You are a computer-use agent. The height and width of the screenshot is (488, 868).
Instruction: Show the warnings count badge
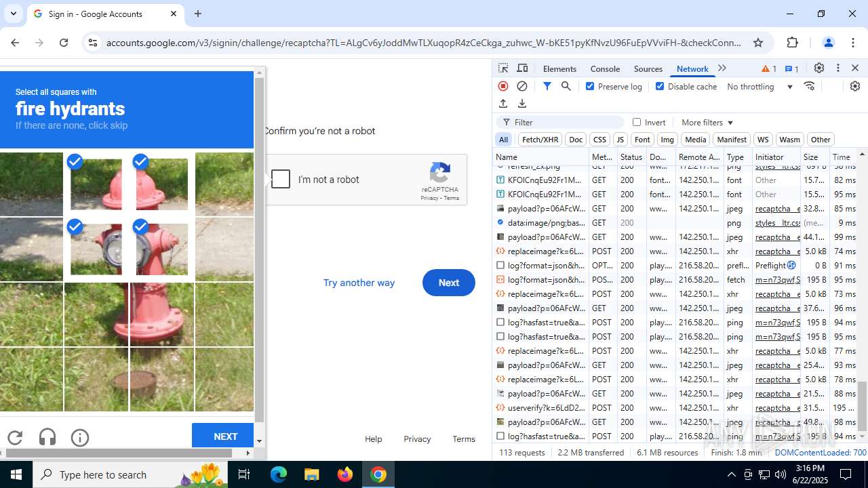tap(769, 68)
